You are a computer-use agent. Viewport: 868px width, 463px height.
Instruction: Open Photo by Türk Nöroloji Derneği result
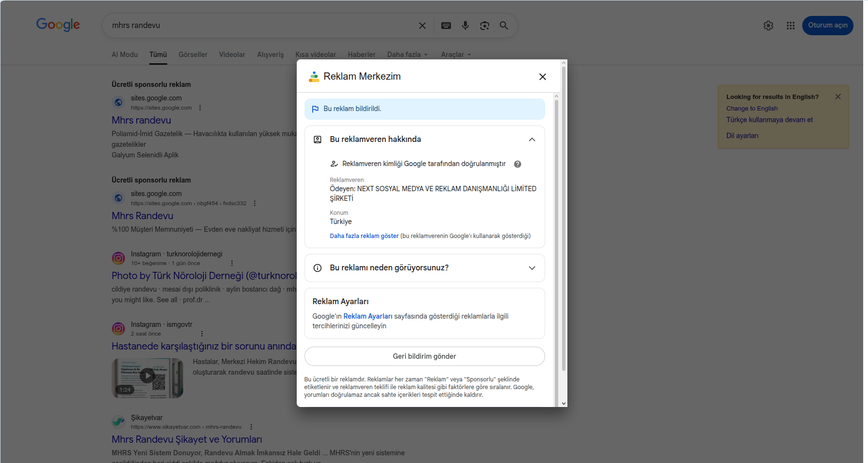point(204,276)
